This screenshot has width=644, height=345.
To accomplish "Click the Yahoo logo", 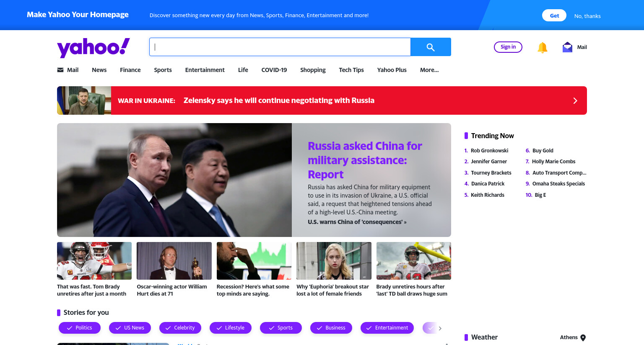I will (93, 47).
